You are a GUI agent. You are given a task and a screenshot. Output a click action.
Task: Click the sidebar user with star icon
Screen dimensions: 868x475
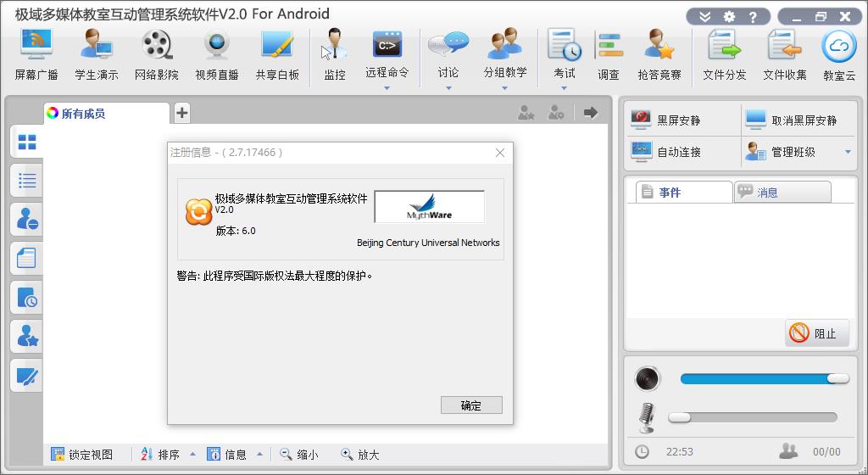pyautogui.click(x=26, y=336)
